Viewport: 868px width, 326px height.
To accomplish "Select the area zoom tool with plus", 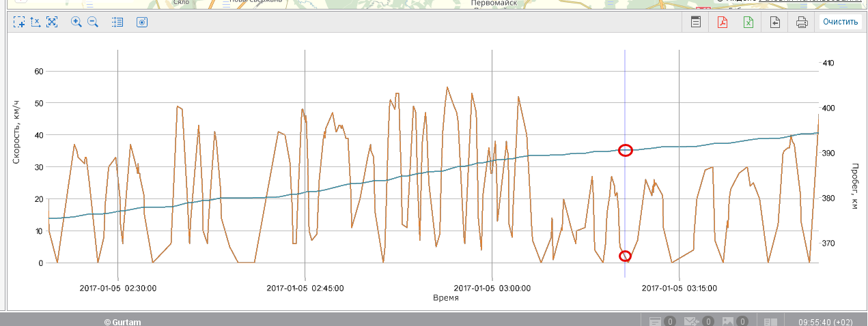I will [19, 22].
